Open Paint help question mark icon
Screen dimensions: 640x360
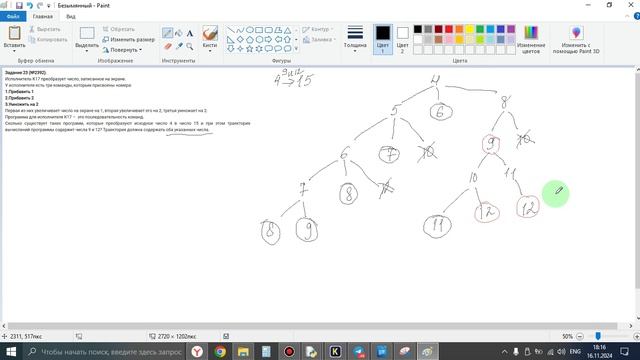636,16
